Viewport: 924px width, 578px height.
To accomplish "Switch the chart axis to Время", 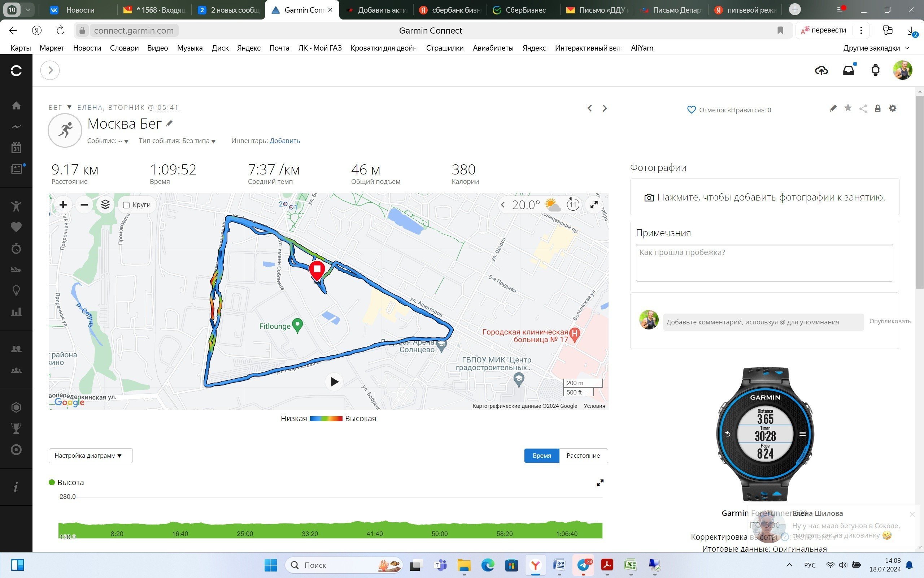I will point(541,456).
